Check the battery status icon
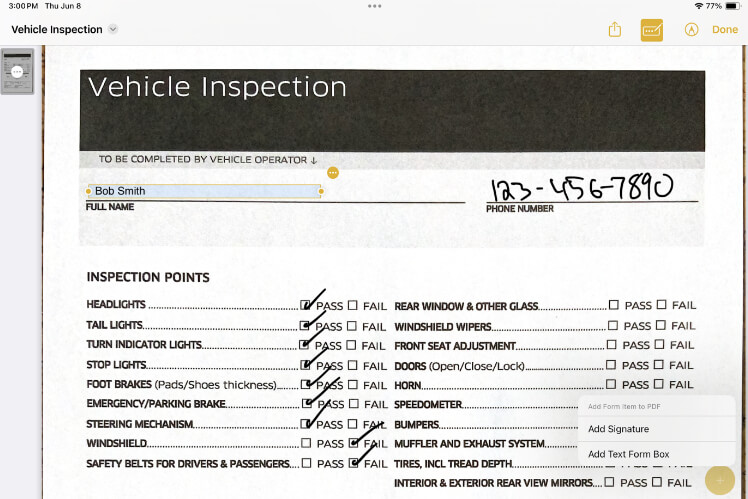 (x=732, y=6)
